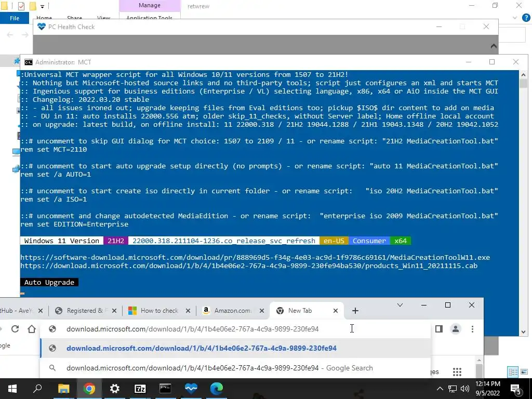532x399 pixels.
Task: Go to Chrome home page
Action: tap(32, 329)
